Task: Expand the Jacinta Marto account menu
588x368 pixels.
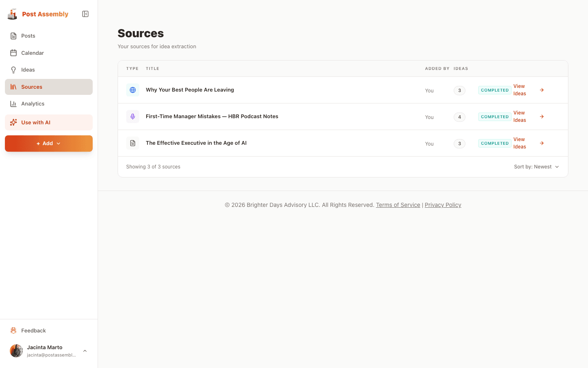Action: [x=85, y=350]
